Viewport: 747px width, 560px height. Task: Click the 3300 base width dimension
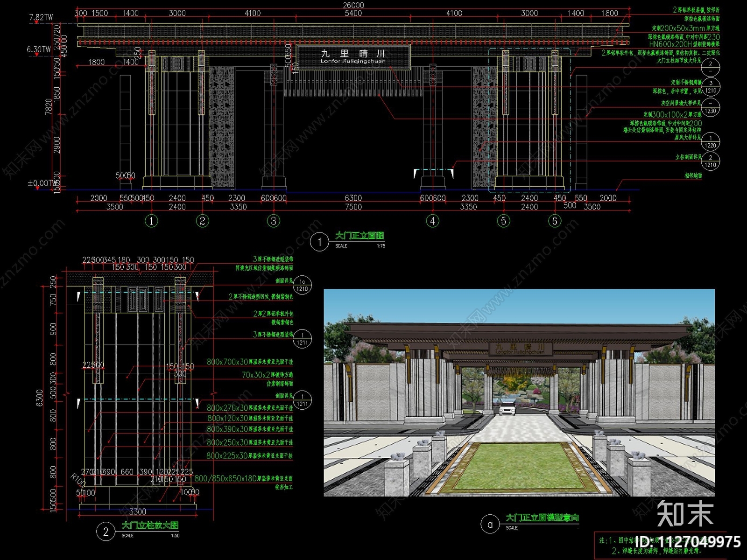pyautogui.click(x=138, y=511)
